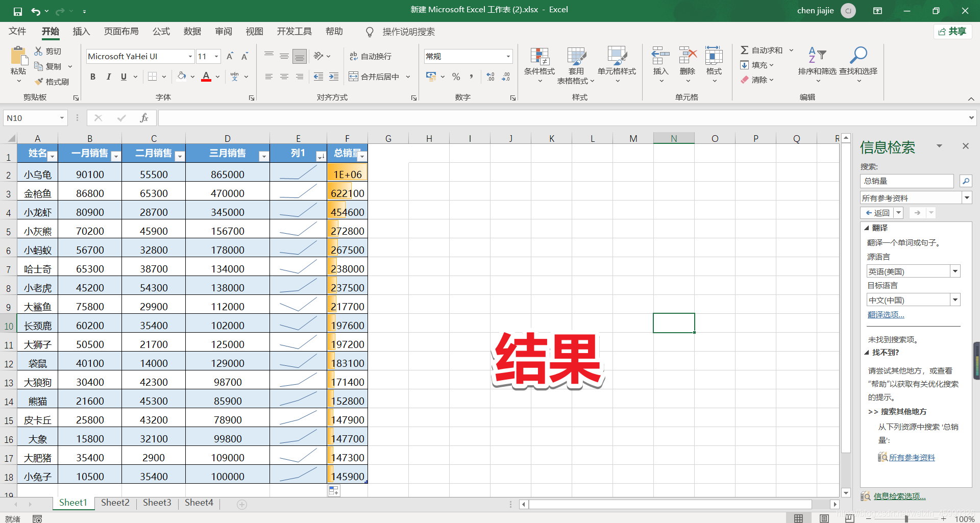The width and height of the screenshot is (980, 523).
Task: Open filter dropdown for 姓名 column
Action: (x=52, y=157)
